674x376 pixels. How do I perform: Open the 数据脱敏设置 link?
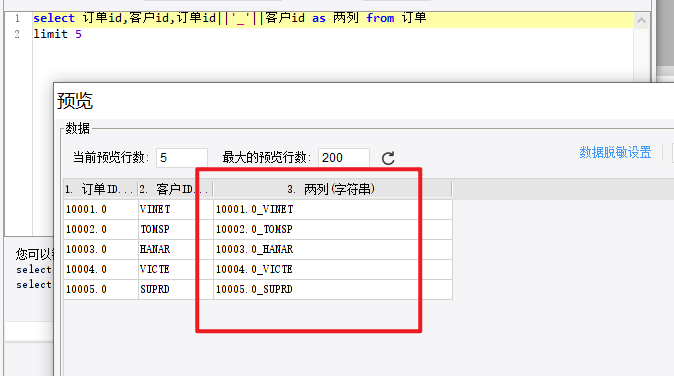(615, 152)
